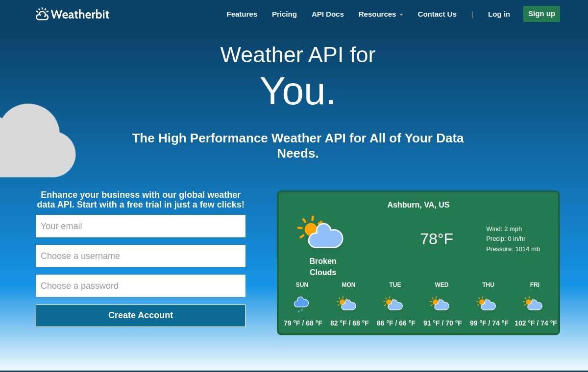Click the FRI day label
588x372 pixels.
(535, 285)
